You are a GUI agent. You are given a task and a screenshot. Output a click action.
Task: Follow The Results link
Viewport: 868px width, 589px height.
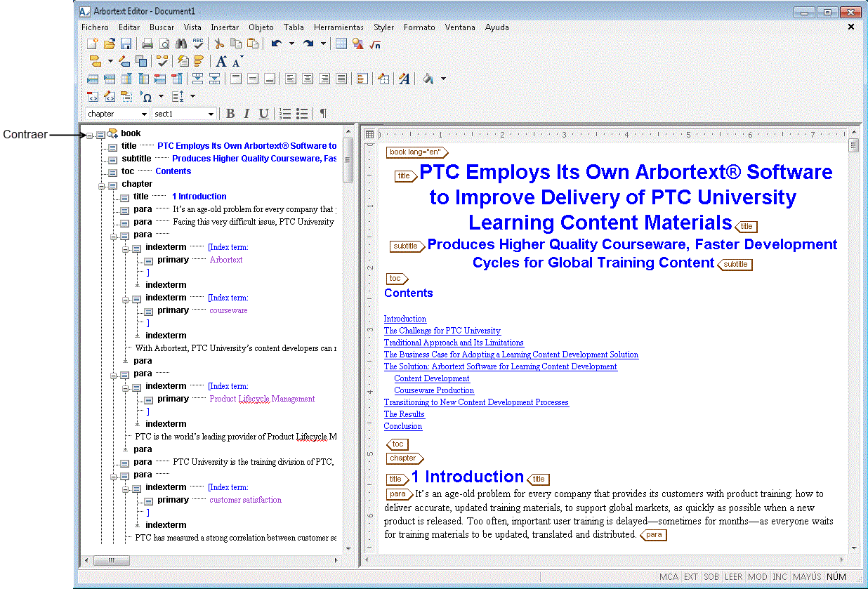[405, 414]
